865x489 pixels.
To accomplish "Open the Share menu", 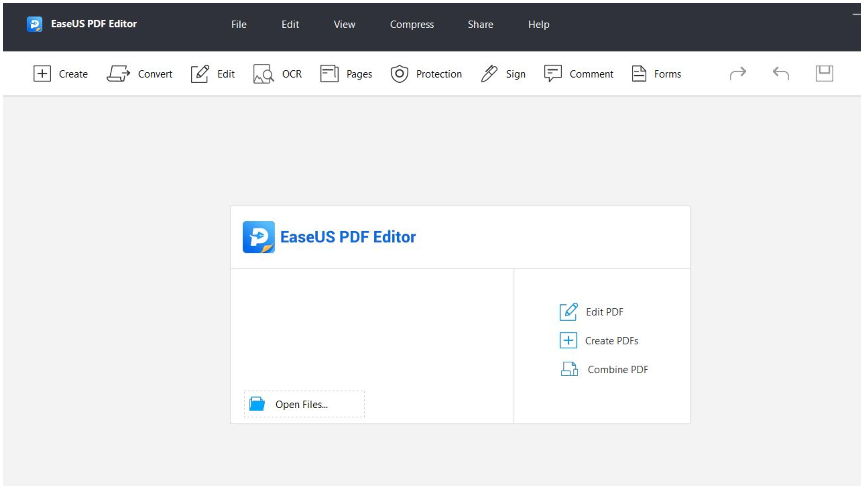I will click(x=480, y=24).
